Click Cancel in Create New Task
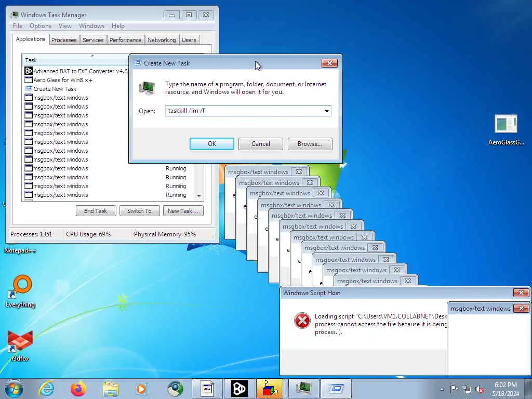This screenshot has height=399, width=532. [x=261, y=144]
